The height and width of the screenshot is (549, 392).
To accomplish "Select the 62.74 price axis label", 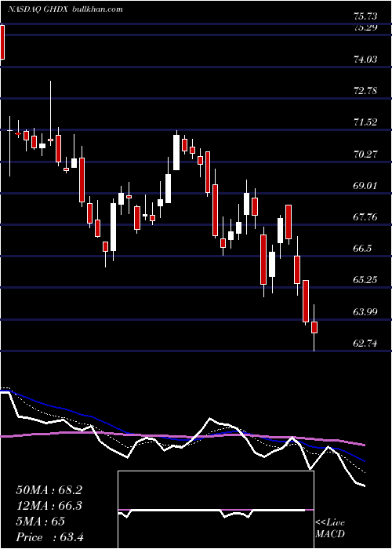I will 365,344.
